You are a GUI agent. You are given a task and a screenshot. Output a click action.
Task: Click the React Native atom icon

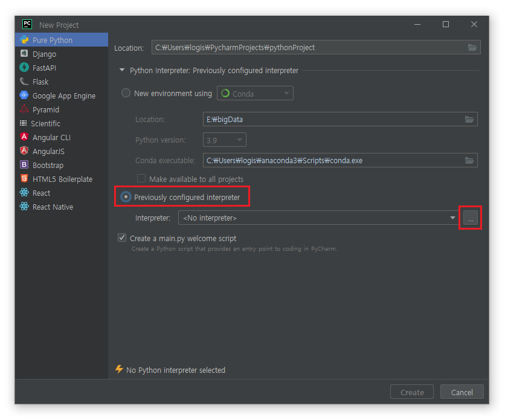pyautogui.click(x=24, y=206)
